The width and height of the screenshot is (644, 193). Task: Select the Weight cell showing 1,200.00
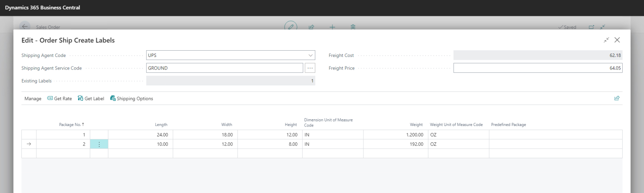[x=395, y=135]
